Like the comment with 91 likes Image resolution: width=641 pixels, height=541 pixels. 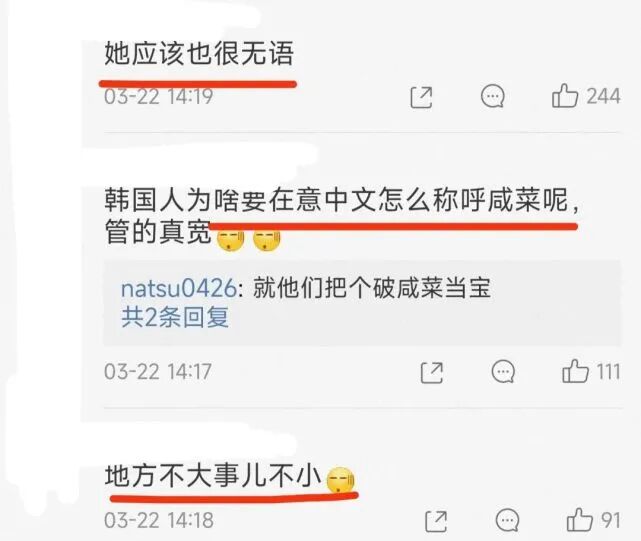(580, 520)
